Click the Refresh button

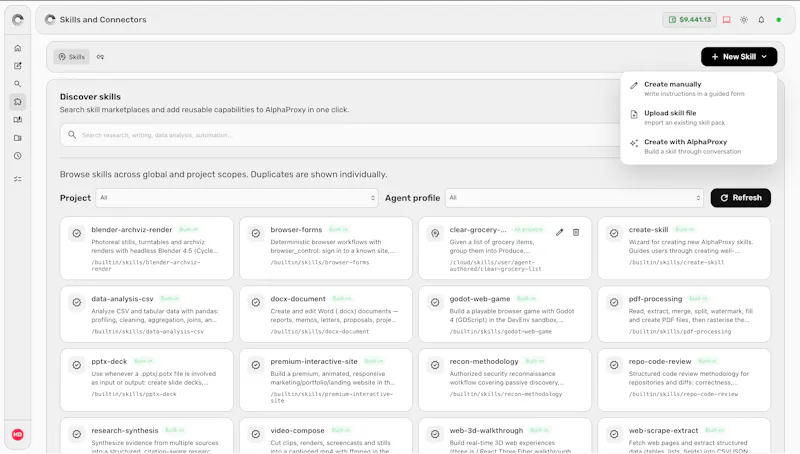[740, 198]
